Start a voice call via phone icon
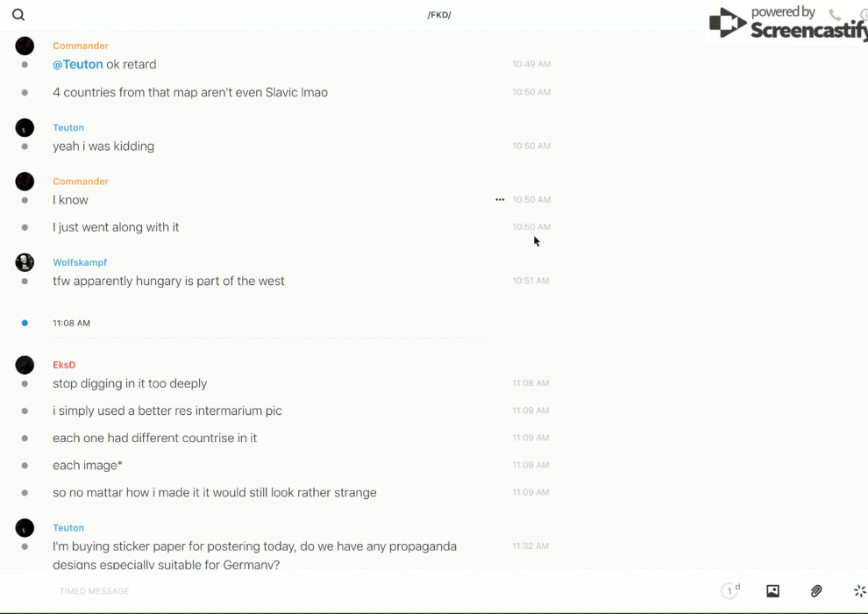Image resolution: width=868 pixels, height=614 pixels. click(x=835, y=15)
